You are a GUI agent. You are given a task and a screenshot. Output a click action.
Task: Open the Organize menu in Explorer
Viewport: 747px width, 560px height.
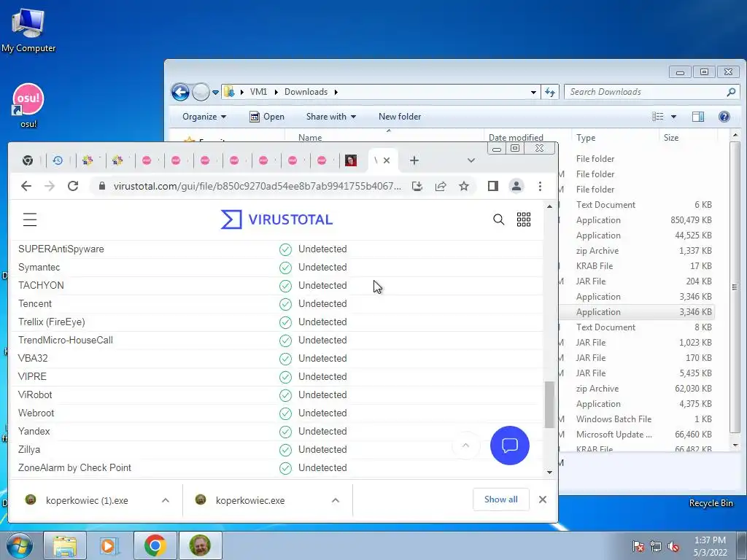click(x=204, y=117)
